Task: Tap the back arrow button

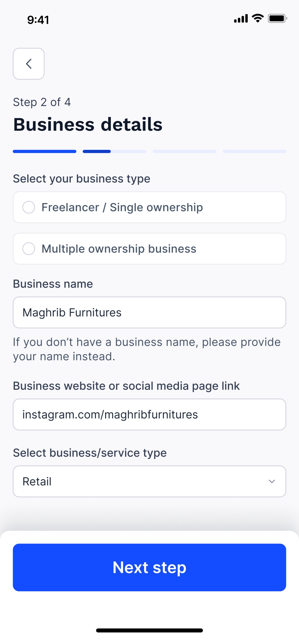Action: click(x=29, y=64)
